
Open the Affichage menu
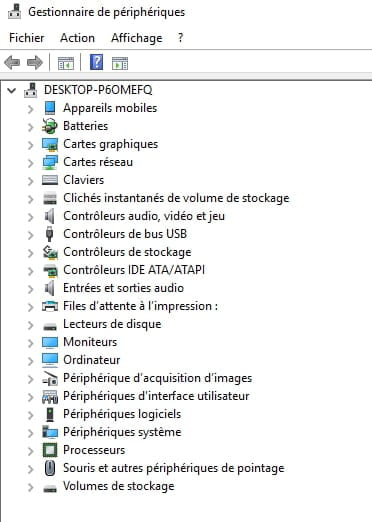(x=137, y=38)
